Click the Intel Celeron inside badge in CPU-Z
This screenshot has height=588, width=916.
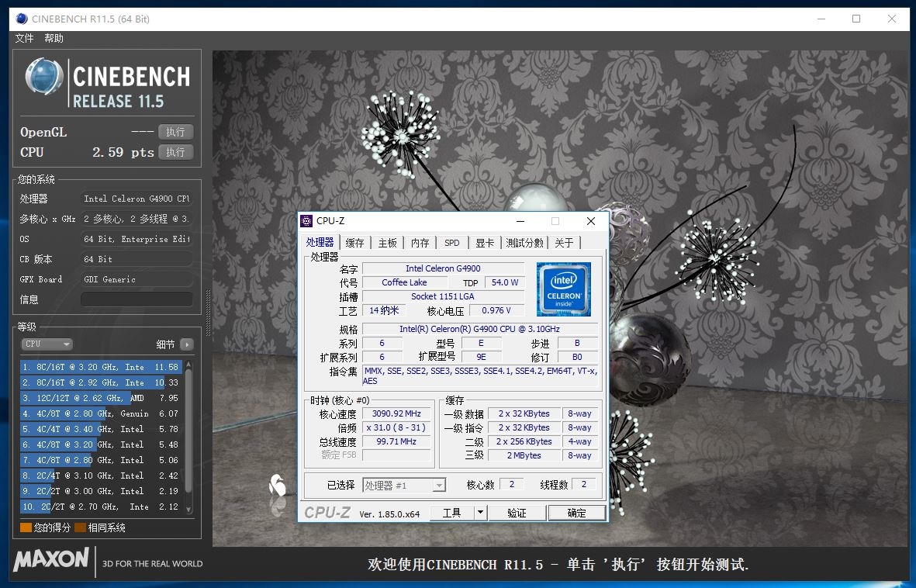[x=563, y=289]
